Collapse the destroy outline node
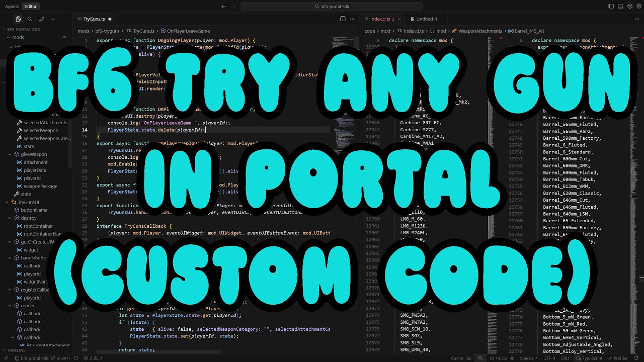Screen dimensions: 644x362 tap(10, 218)
